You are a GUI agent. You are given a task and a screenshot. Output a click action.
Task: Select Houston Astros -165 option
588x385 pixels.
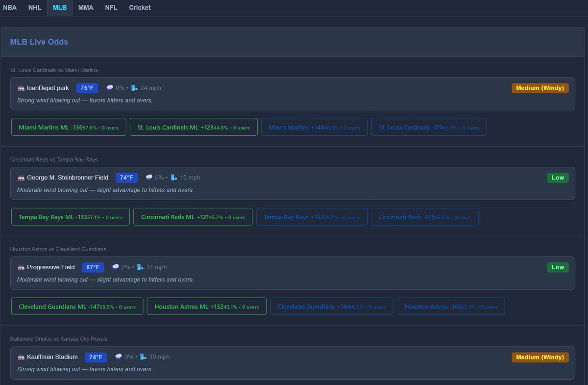click(x=451, y=307)
